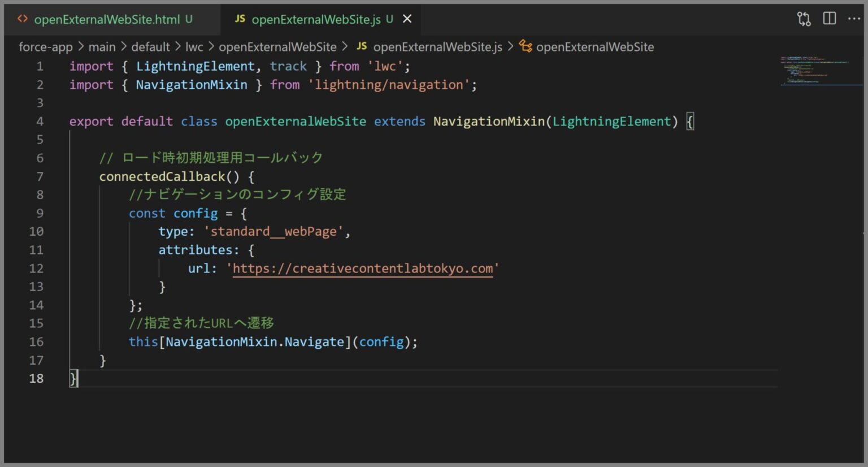Open the force-app breadcrumb dropdown

(45, 46)
